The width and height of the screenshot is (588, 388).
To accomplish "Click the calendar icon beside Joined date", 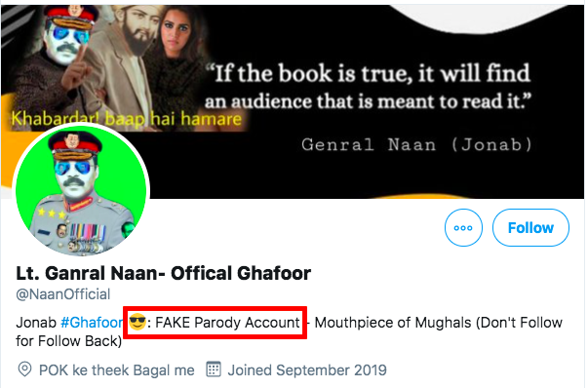I will point(214,369).
